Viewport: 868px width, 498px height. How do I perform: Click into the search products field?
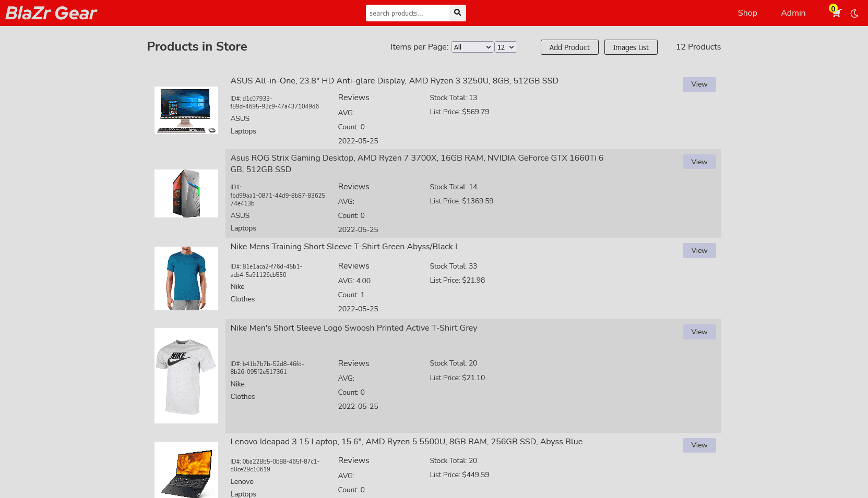pos(408,13)
